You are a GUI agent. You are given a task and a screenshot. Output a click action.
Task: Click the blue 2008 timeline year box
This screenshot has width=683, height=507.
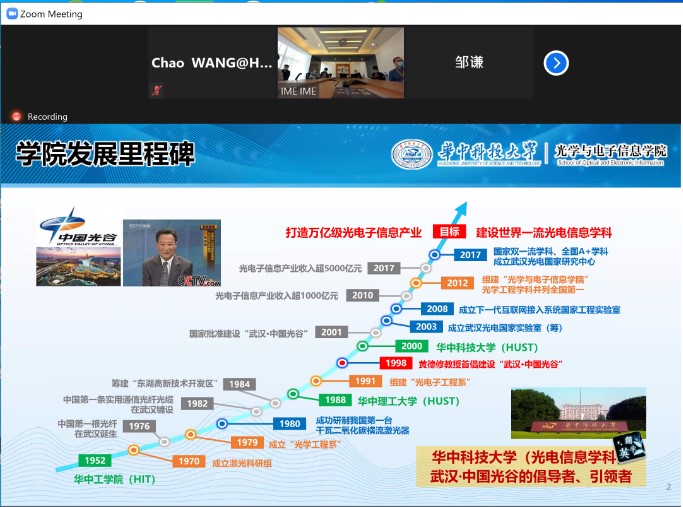pos(437,309)
